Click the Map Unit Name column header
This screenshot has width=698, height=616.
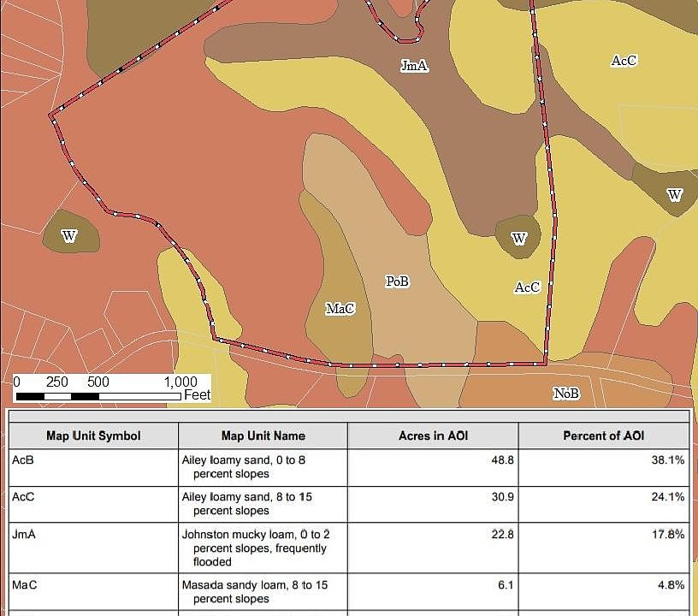click(260, 435)
